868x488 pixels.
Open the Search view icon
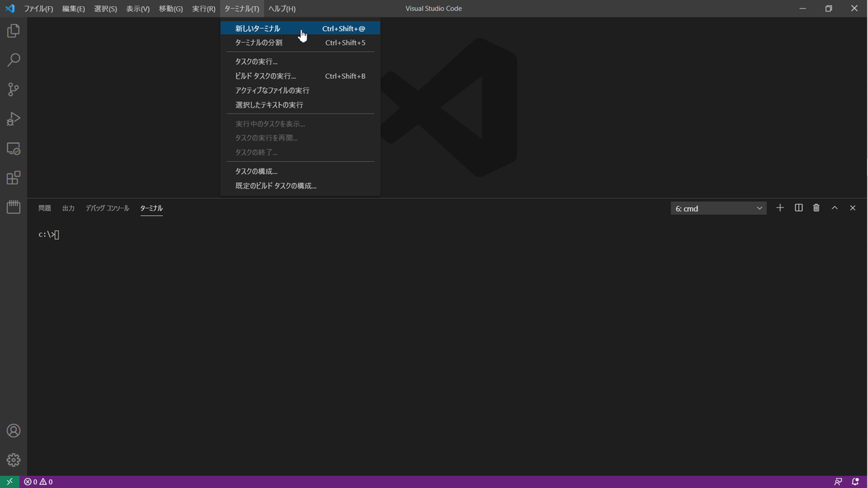pos(13,60)
